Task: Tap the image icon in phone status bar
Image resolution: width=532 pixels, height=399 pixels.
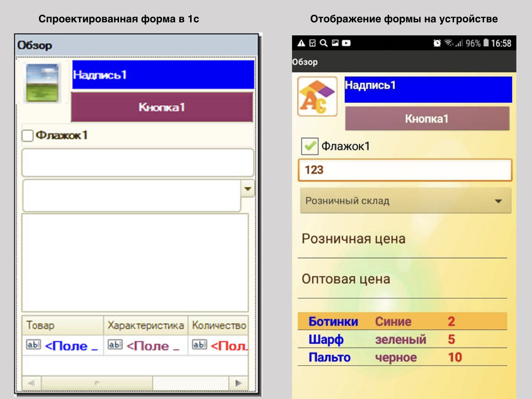Action: 335,43
